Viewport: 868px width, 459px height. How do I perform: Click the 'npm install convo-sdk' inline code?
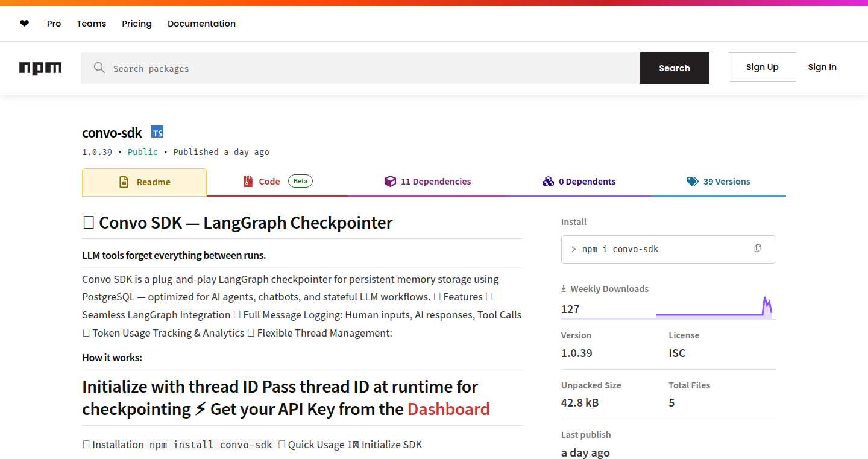pos(211,445)
